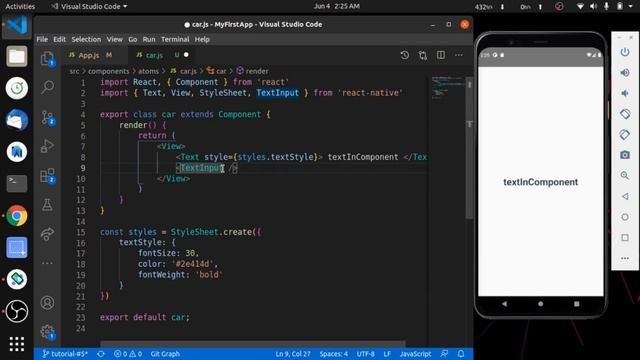Open the View menu
This screenshot has width=640, height=360.
coord(115,39)
